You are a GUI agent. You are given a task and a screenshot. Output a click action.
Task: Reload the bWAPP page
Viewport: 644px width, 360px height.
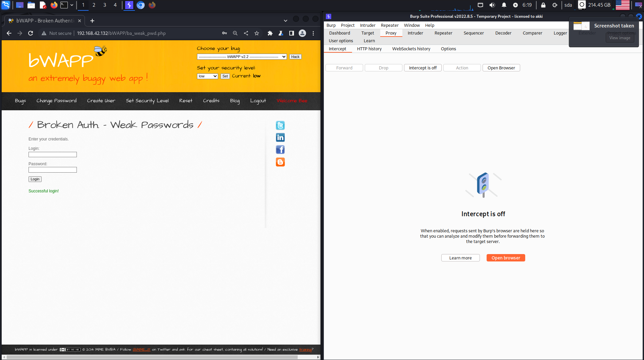pos(31,33)
